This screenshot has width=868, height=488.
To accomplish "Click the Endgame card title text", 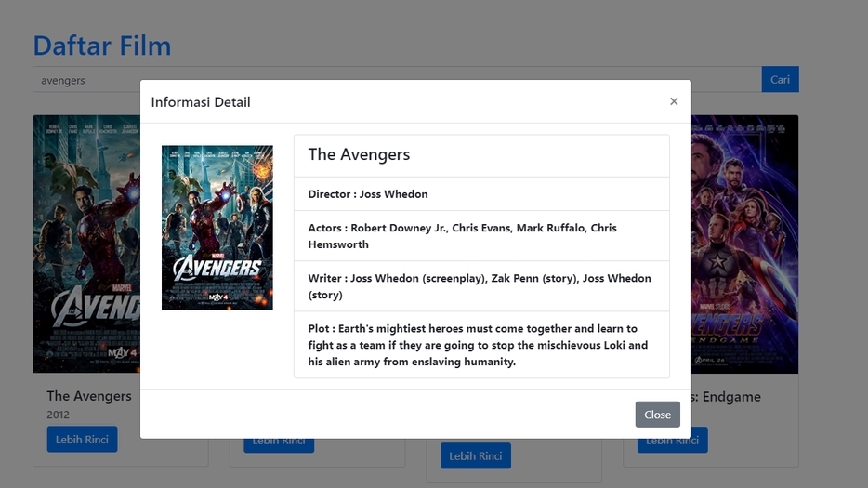I will (727, 397).
